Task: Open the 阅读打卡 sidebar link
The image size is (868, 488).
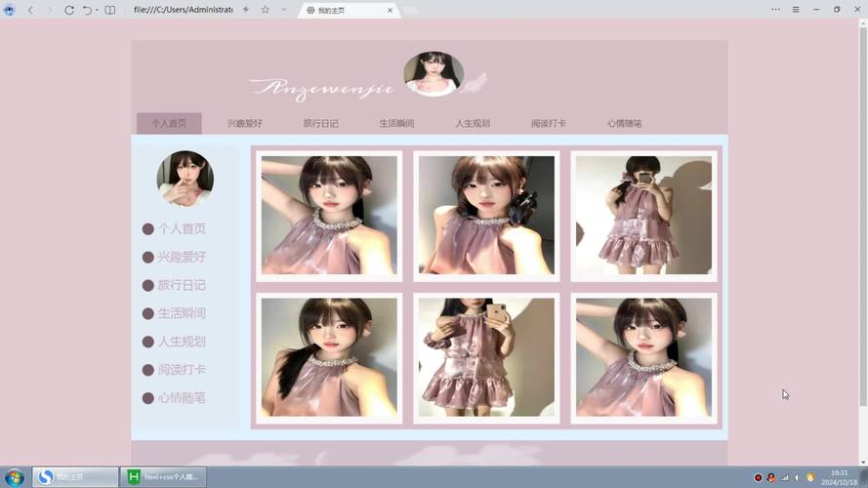Action: coord(182,370)
